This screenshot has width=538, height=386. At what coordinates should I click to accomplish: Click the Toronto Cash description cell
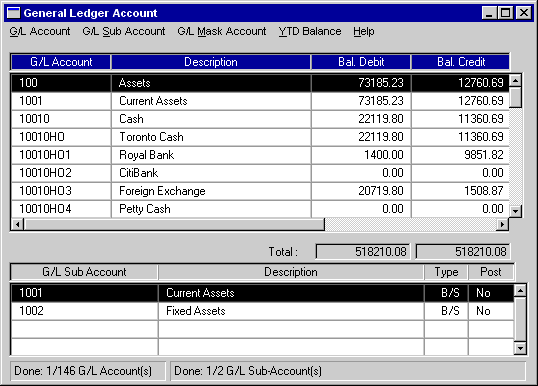[211, 137]
